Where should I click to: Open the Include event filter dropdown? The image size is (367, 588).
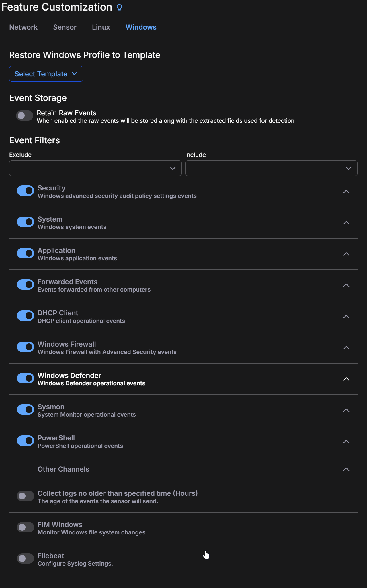coord(271,168)
